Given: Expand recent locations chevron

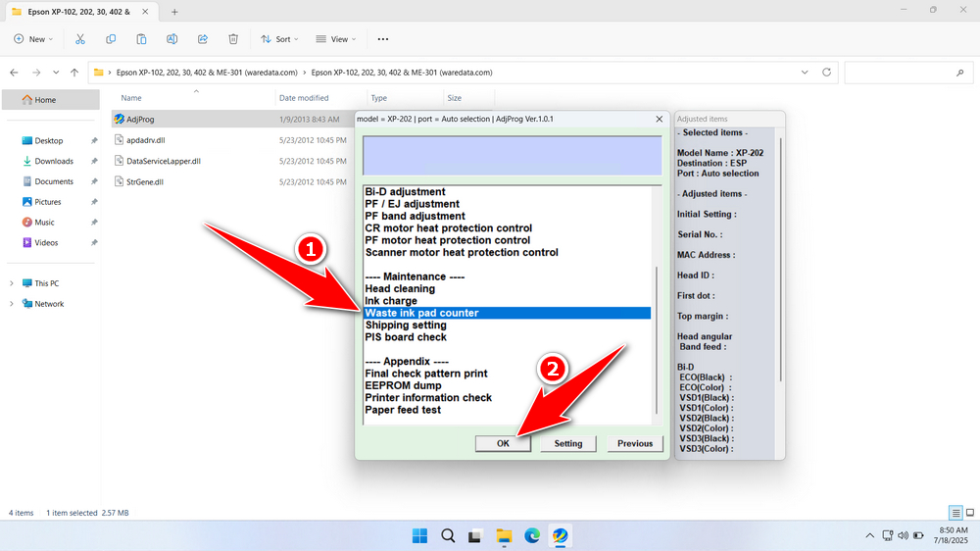Looking at the screenshot, I should tap(56, 73).
